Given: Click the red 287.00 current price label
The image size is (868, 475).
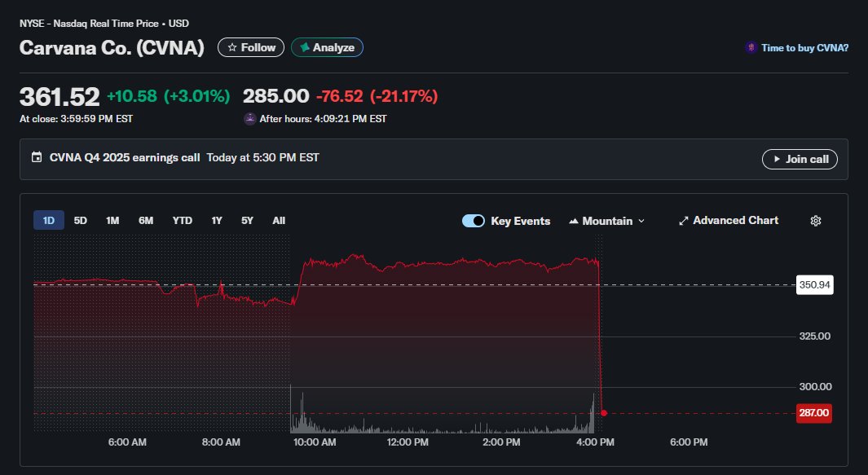Looking at the screenshot, I should coord(813,413).
